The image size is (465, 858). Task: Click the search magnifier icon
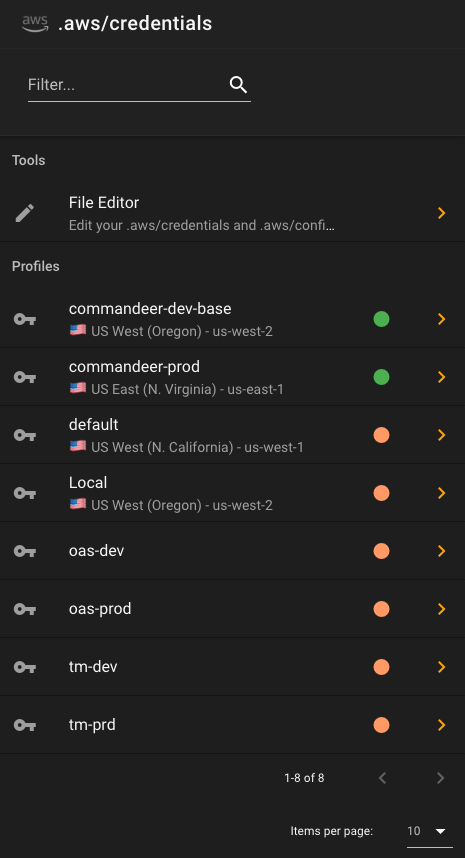[x=239, y=85]
